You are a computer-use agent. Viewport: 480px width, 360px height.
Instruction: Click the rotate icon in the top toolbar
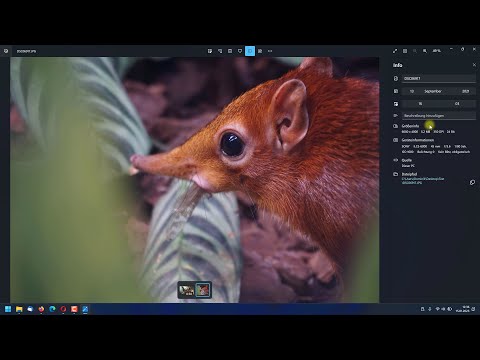pyautogui.click(x=220, y=51)
